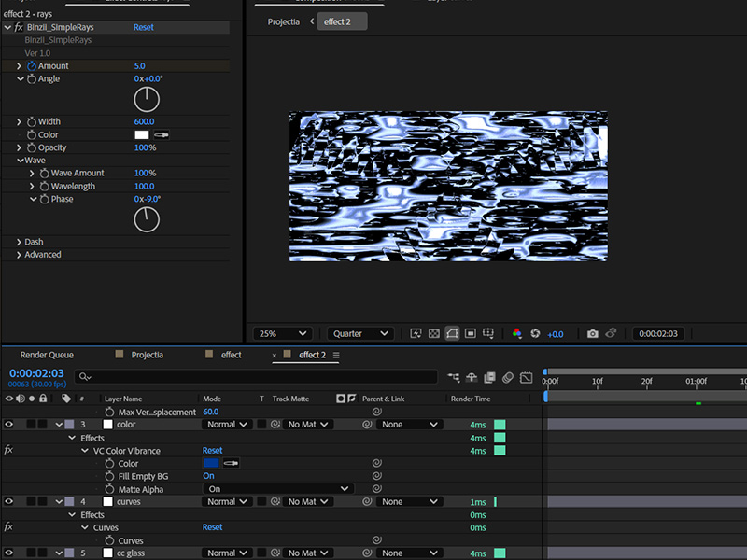
Task: Open the 25% magnification dropdown
Action: tap(282, 333)
